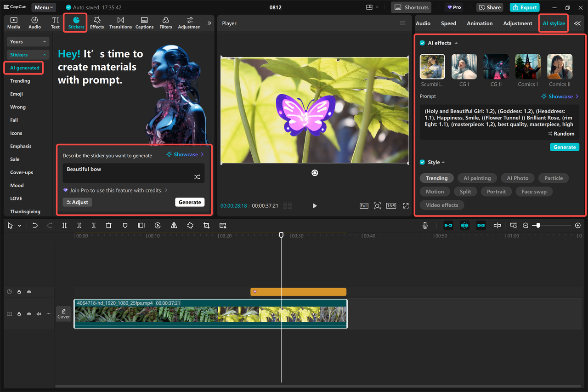Collapse the AI effects section arrow

456,43
